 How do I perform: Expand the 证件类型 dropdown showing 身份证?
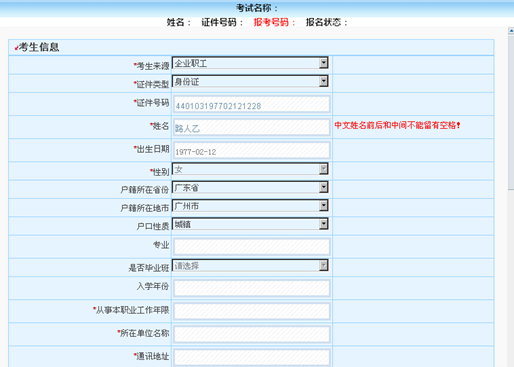250,81
